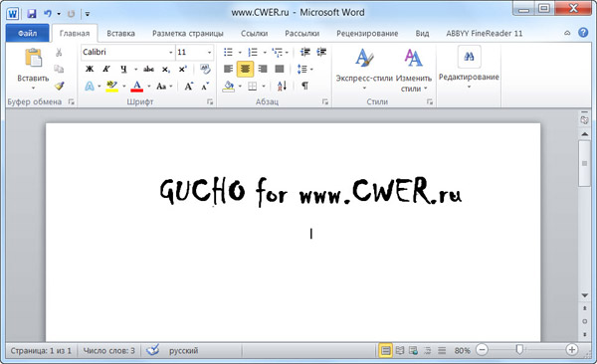Open Экспресс-стили quick styles gallery

(x=364, y=70)
